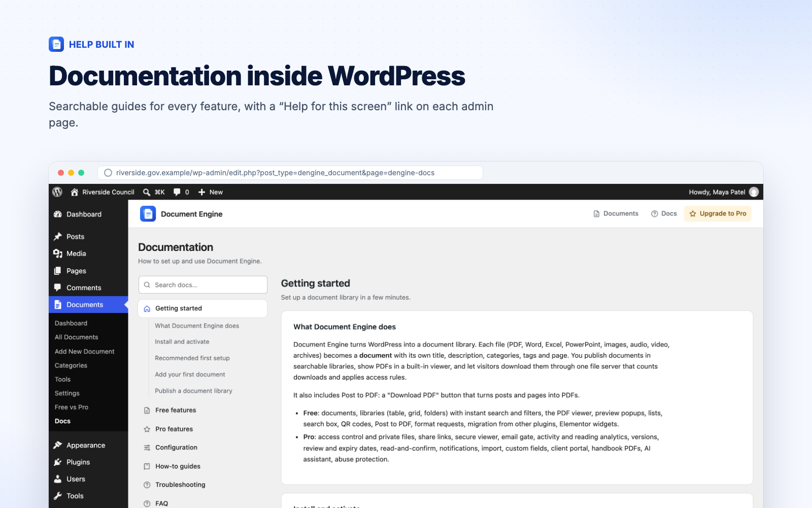Open Plugins plug icon in sidebar

(x=58, y=462)
